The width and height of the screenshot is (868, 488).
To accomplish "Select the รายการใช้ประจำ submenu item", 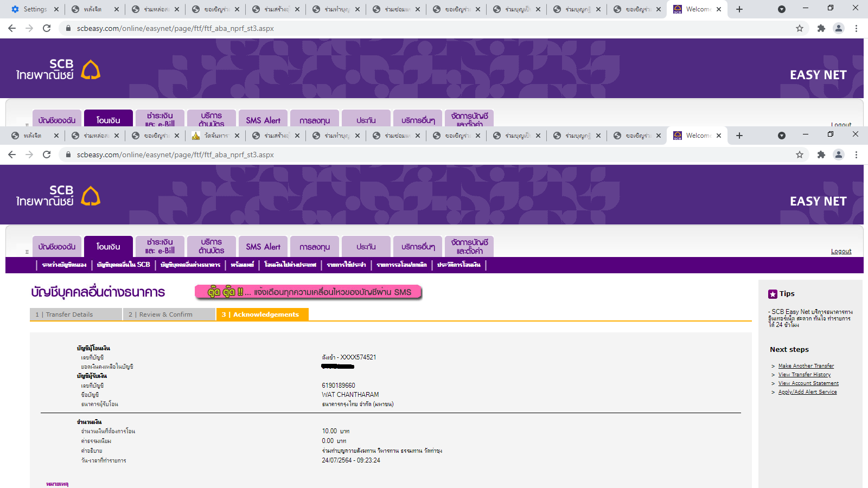I will (x=347, y=265).
